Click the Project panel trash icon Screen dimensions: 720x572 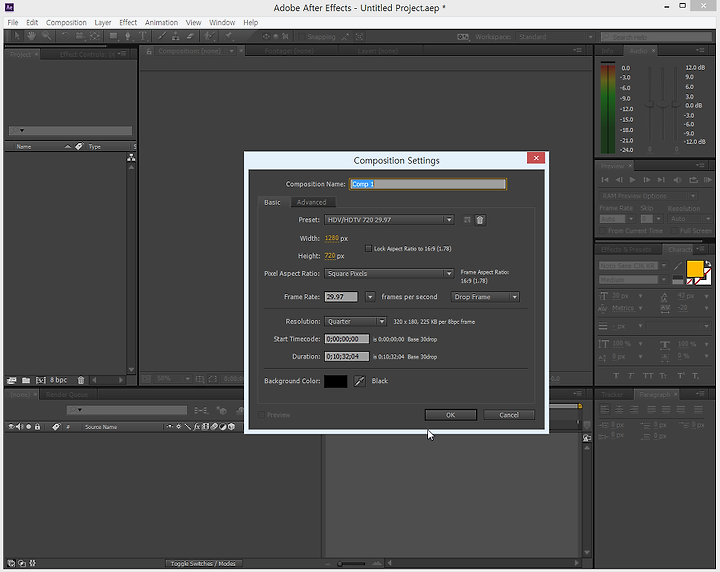pos(81,380)
